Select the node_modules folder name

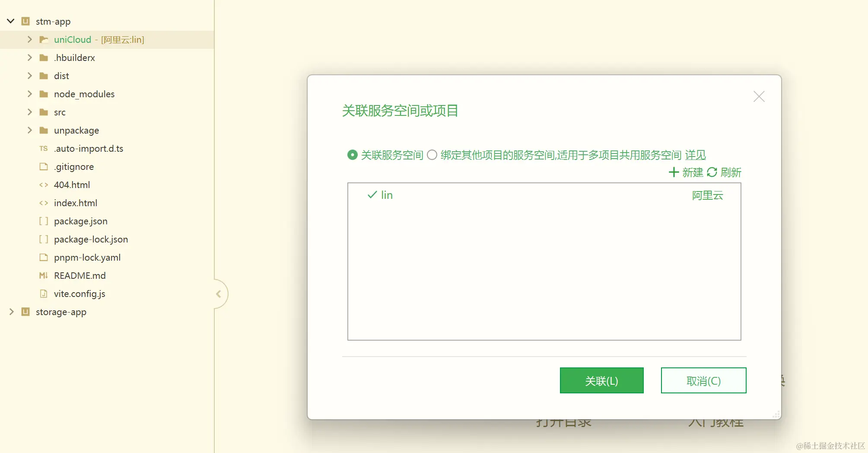point(84,94)
